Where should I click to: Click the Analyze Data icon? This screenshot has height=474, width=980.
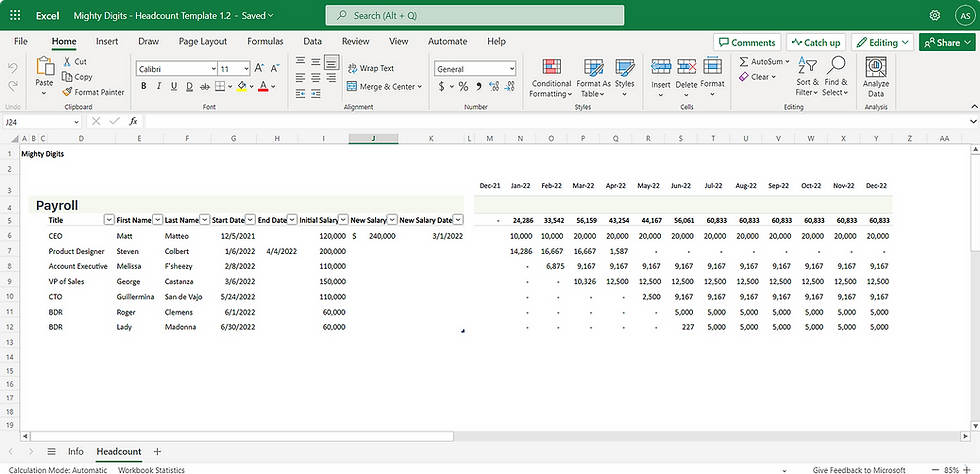876,66
